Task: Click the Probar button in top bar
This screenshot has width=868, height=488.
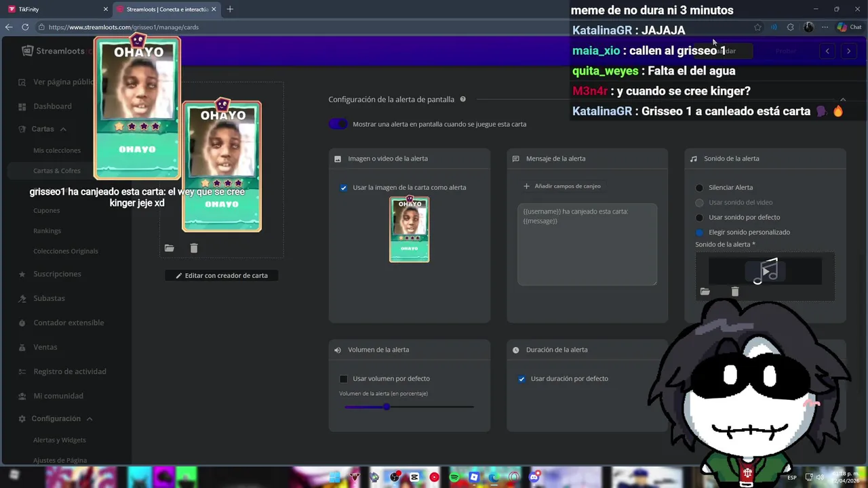Action: pyautogui.click(x=786, y=51)
